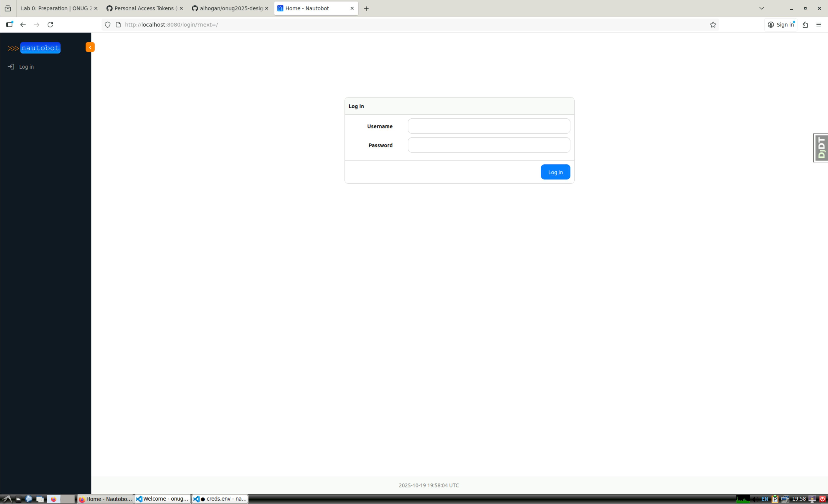Open the creds.env VS Code taskbar window
This screenshot has height=504, width=828.
220,499
